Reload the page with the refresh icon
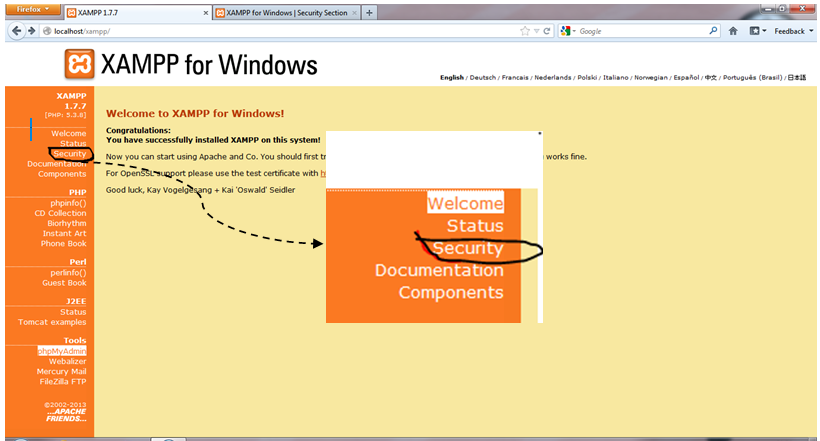The width and height of the screenshot is (820, 441). point(547,31)
